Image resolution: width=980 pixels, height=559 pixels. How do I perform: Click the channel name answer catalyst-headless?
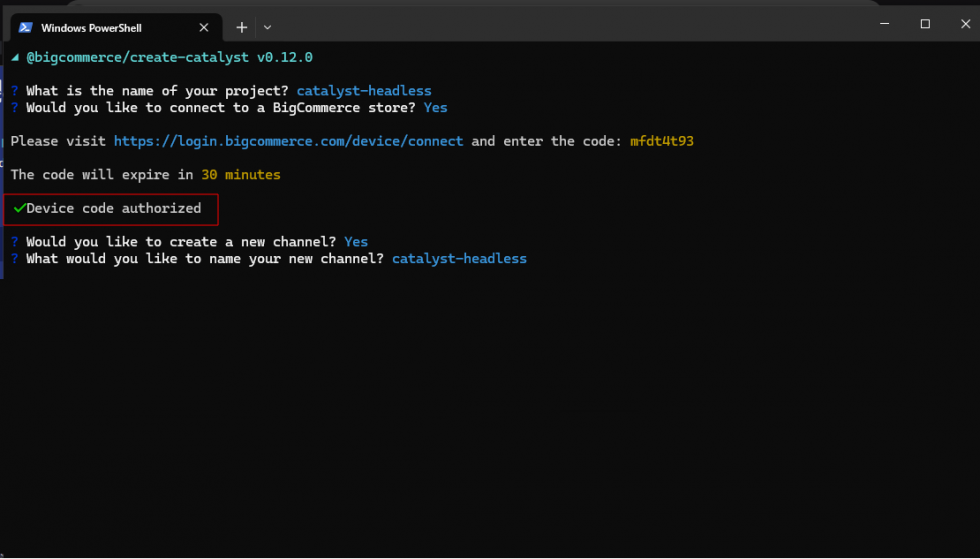tap(459, 258)
